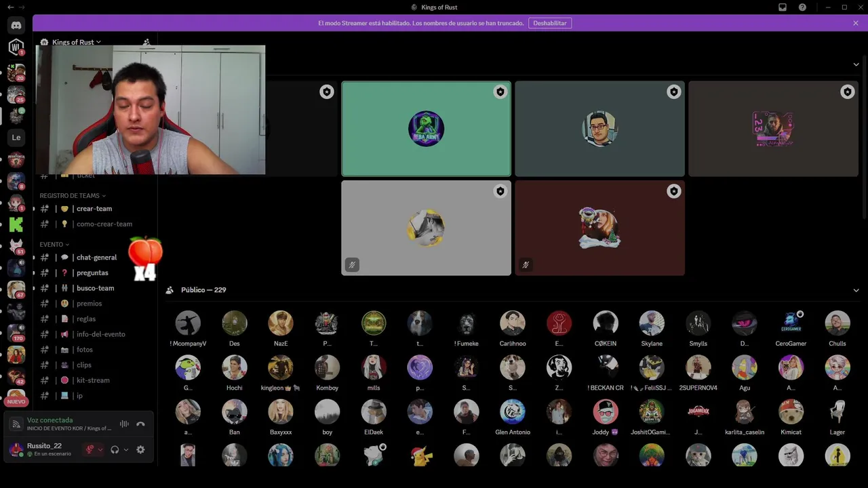Open audience member Glen Antonio
This screenshot has height=488, width=868.
513,416
